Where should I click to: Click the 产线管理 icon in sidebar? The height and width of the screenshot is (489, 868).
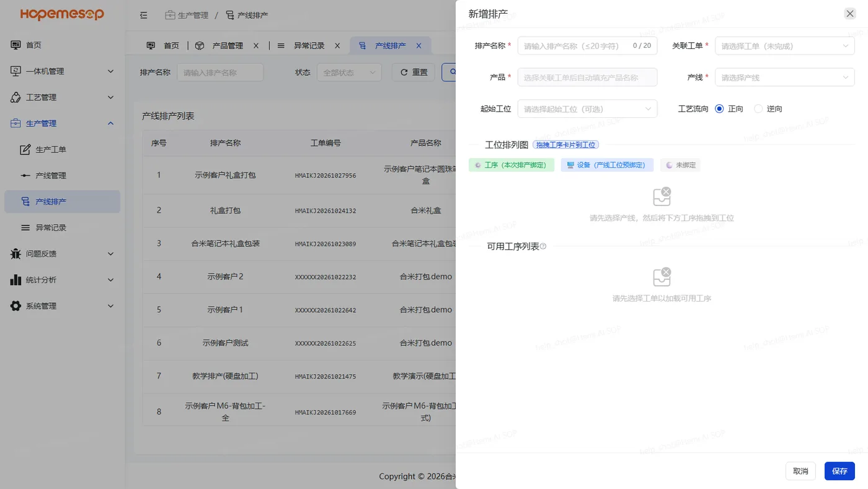click(x=25, y=176)
